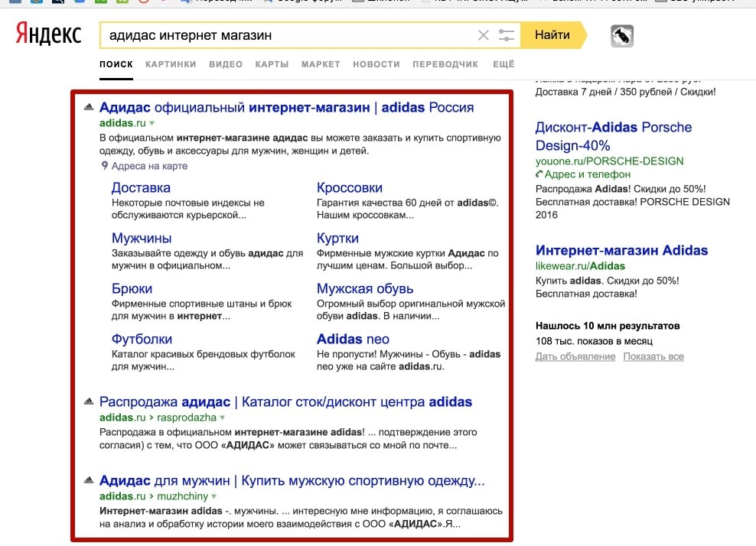Image resolution: width=756 pixels, height=546 pixels.
Task: Open the Доставка sitelink
Action: [x=141, y=187]
